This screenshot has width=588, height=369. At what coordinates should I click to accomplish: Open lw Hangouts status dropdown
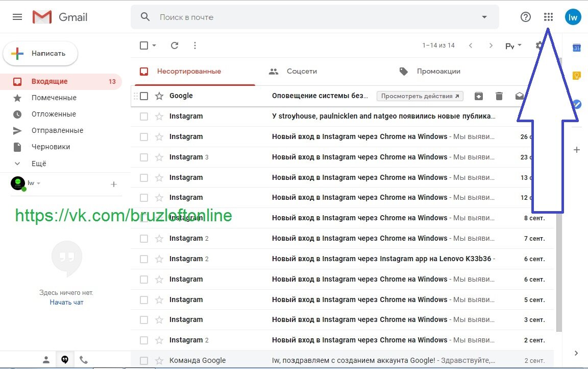coord(38,183)
